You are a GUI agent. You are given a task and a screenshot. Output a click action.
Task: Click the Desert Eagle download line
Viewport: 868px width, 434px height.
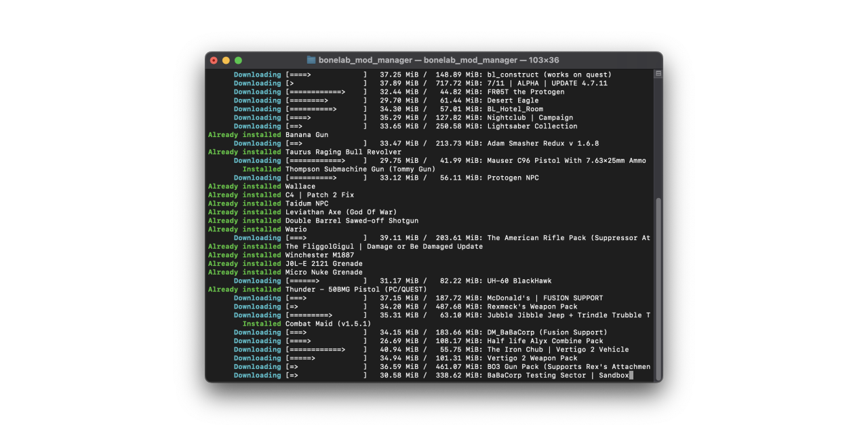[x=513, y=100]
